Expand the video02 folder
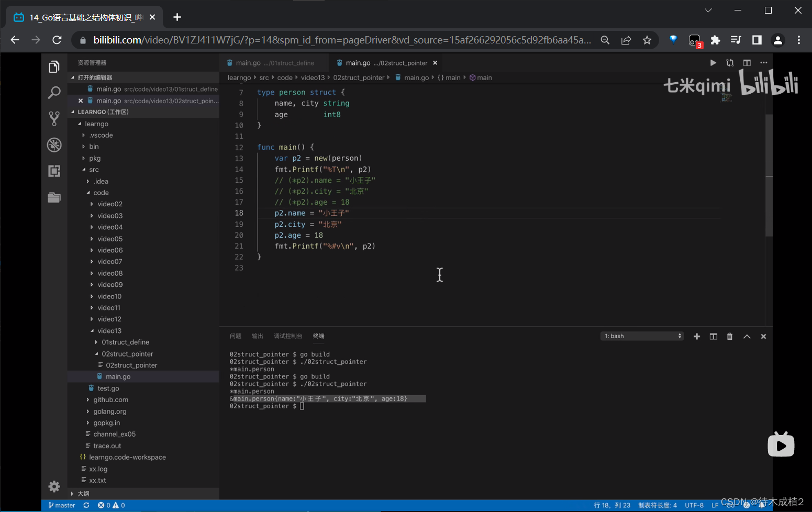Viewport: 812px width, 512px height. click(110, 204)
